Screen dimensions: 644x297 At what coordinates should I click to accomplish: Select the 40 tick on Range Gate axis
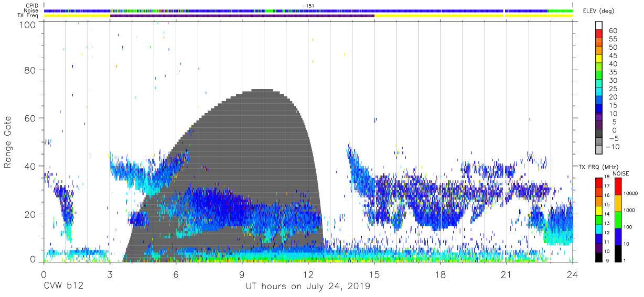[x=30, y=166]
